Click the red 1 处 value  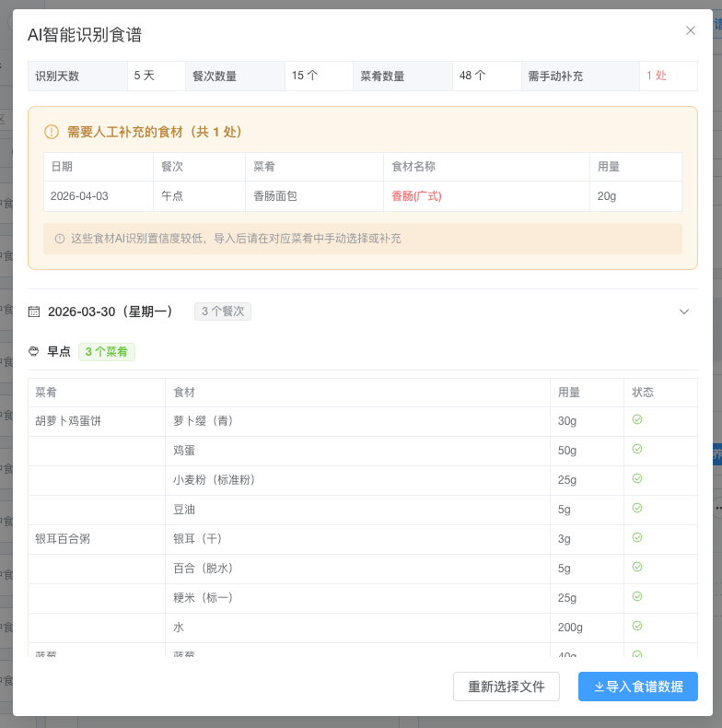pyautogui.click(x=656, y=76)
